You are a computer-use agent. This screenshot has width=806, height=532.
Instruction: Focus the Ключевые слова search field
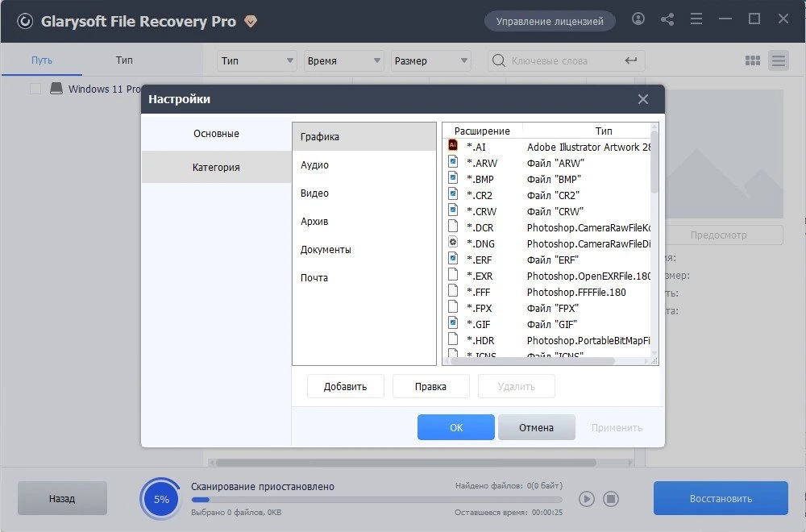(x=566, y=60)
